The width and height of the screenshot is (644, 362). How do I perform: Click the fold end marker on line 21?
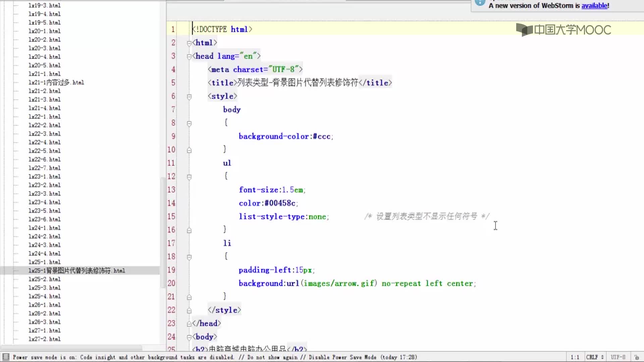tap(189, 297)
